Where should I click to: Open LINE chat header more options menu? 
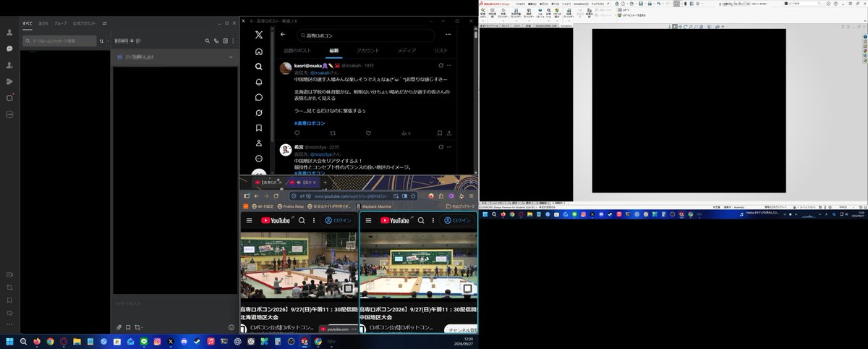[x=233, y=41]
